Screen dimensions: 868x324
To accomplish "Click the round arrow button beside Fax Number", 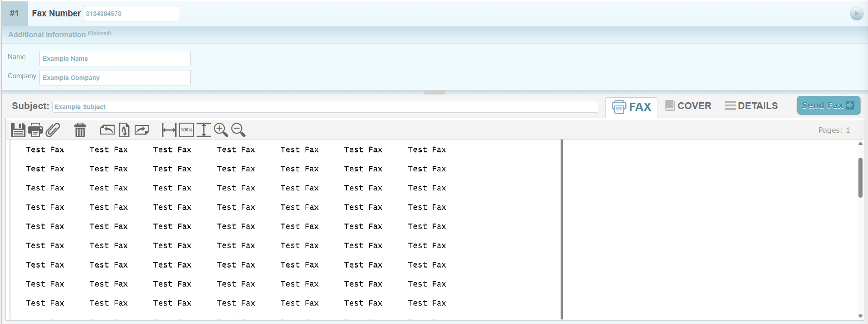I will click(x=856, y=14).
